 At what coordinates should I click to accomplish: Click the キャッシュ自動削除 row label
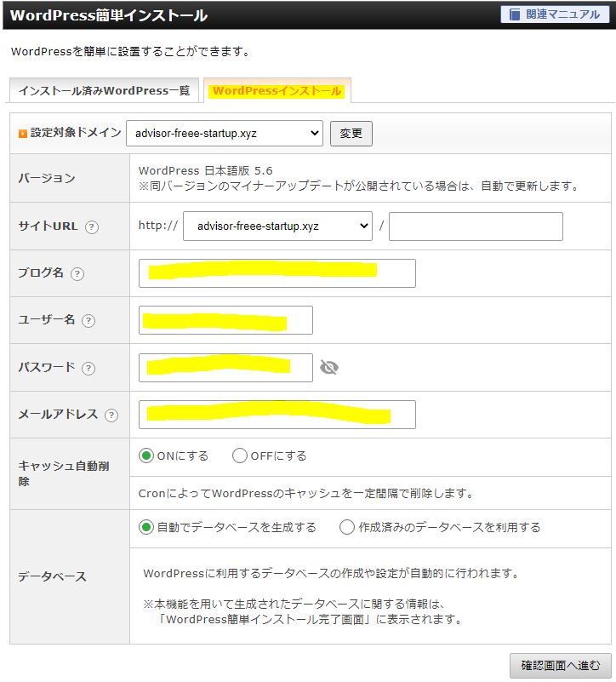64,473
